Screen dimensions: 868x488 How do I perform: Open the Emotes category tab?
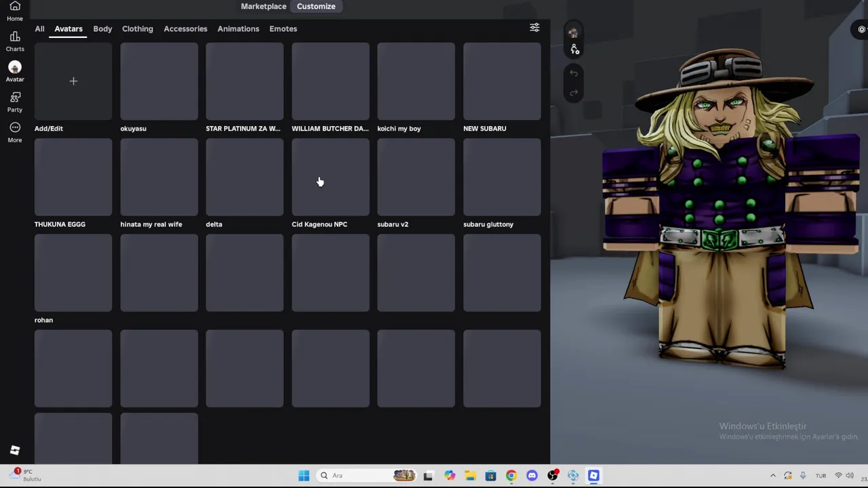point(283,28)
